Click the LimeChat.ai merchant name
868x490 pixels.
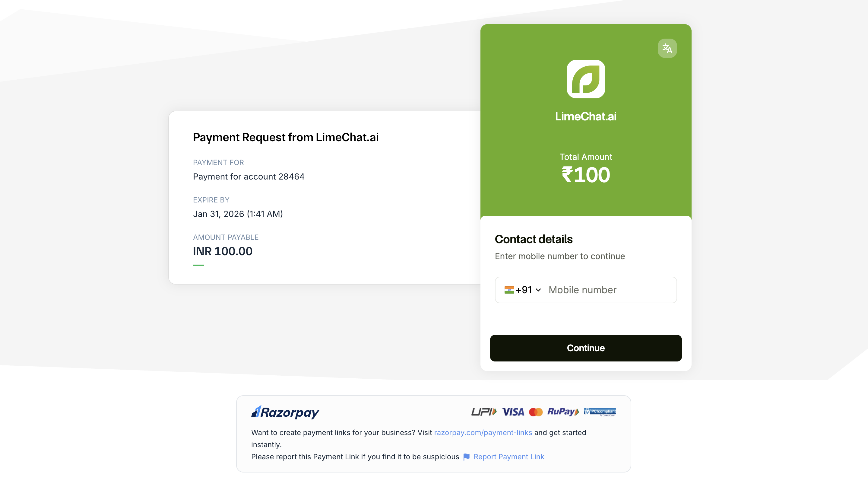click(x=586, y=116)
